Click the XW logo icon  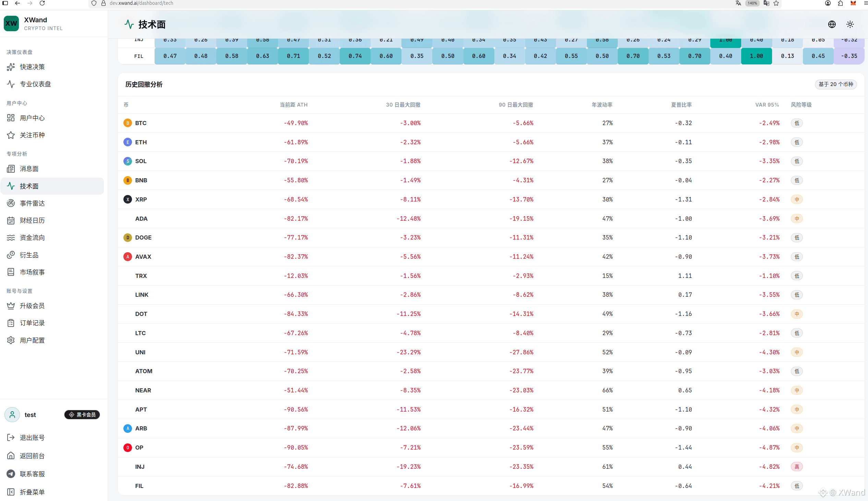11,23
